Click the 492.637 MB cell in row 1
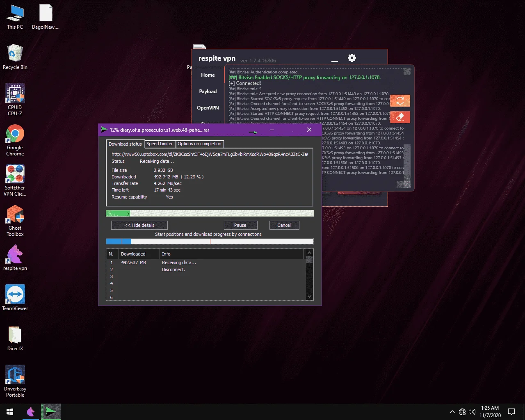Image resolution: width=525 pixels, height=420 pixels. pyautogui.click(x=133, y=262)
